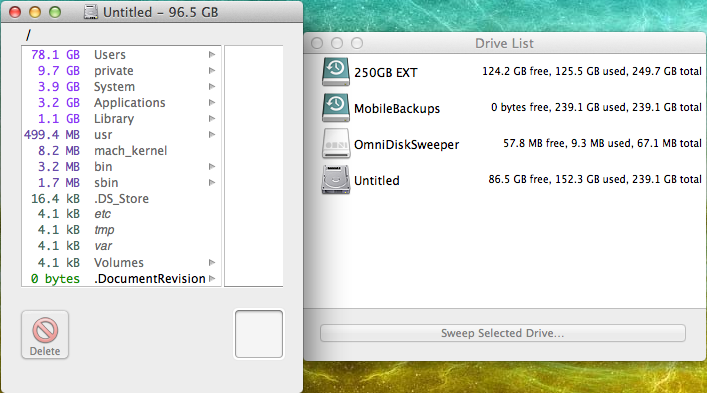Image resolution: width=707 pixels, height=393 pixels.
Task: Expand the .DocumentRevision folder arrow
Action: point(212,279)
